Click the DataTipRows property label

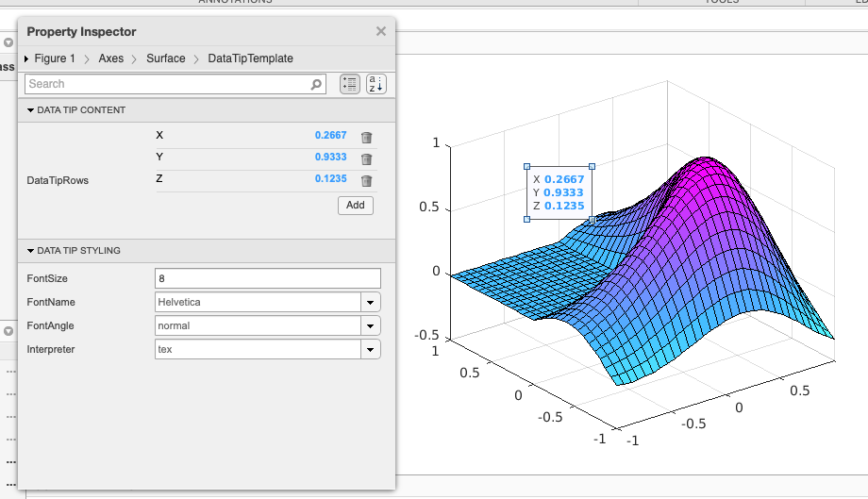click(x=58, y=181)
